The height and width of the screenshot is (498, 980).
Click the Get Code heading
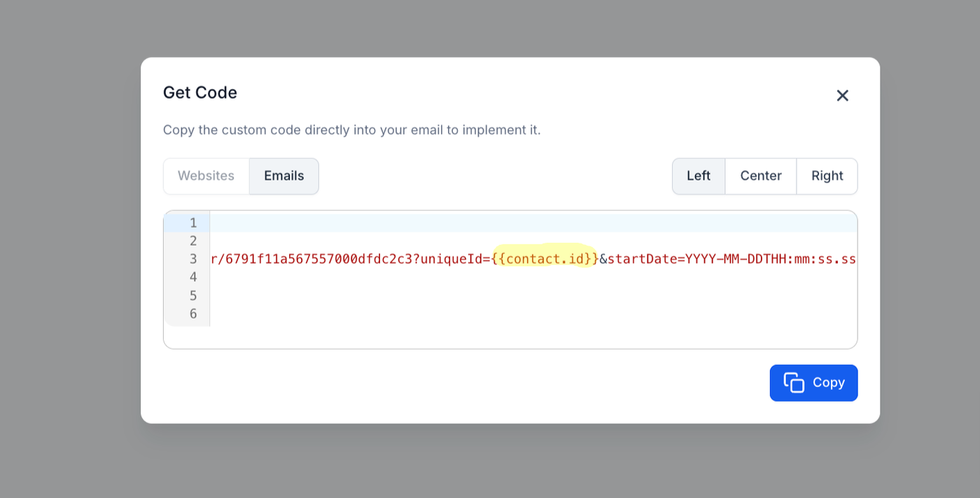(x=200, y=92)
